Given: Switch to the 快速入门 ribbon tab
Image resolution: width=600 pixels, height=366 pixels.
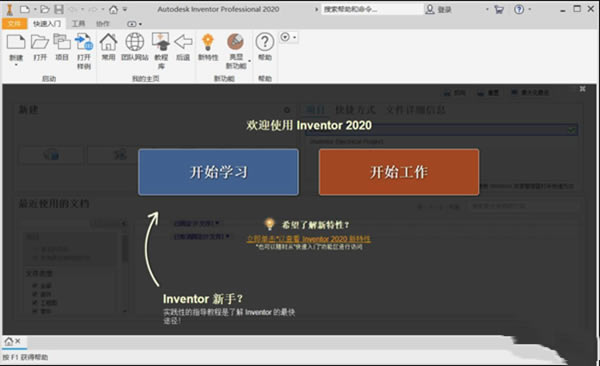Looking at the screenshot, I should pos(47,24).
